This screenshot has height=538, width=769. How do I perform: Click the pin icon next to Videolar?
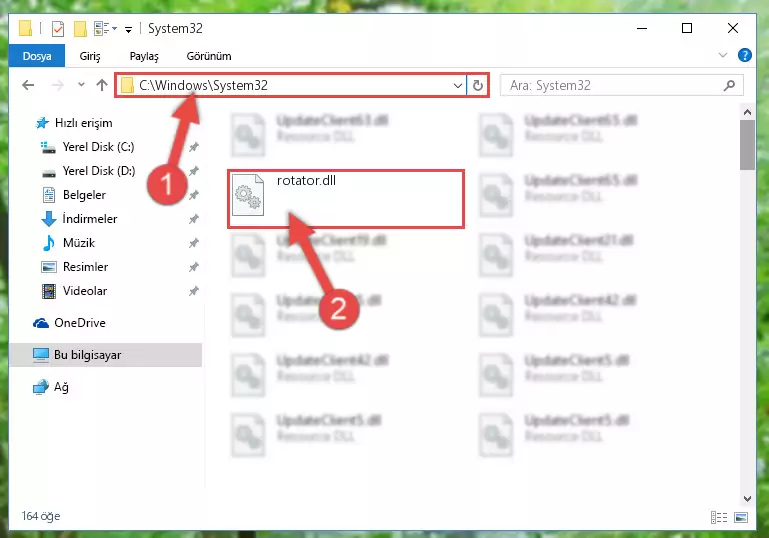[x=194, y=291]
